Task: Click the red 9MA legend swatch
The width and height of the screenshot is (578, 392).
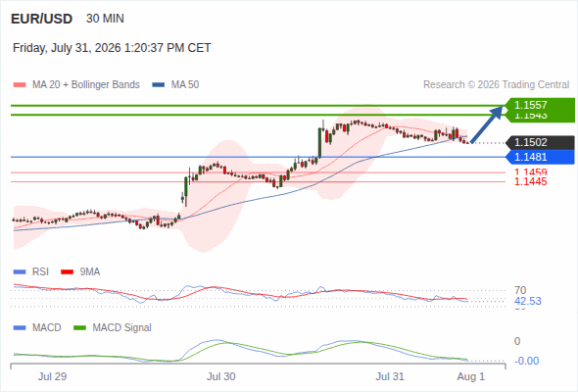Action: point(67,272)
